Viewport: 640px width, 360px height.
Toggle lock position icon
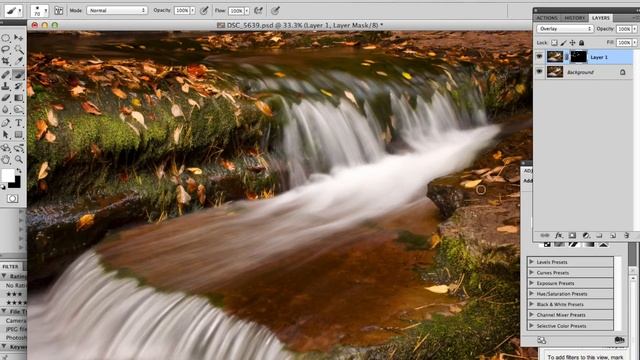(572, 42)
